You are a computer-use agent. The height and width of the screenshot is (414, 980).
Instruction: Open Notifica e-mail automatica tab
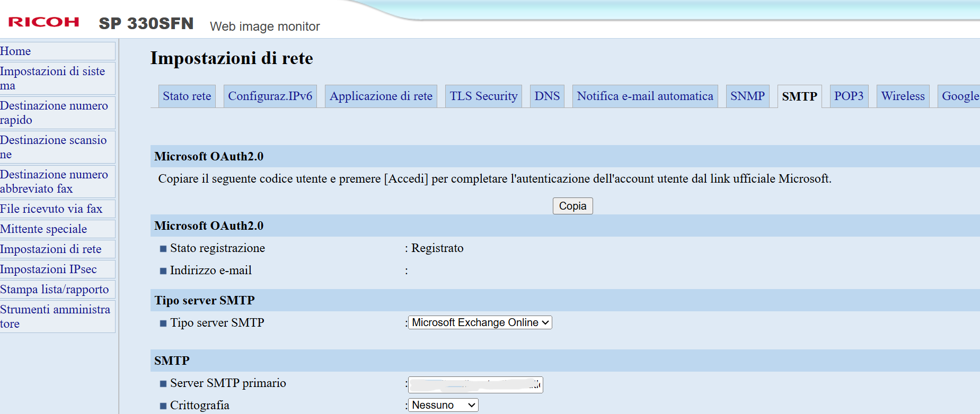(x=645, y=96)
